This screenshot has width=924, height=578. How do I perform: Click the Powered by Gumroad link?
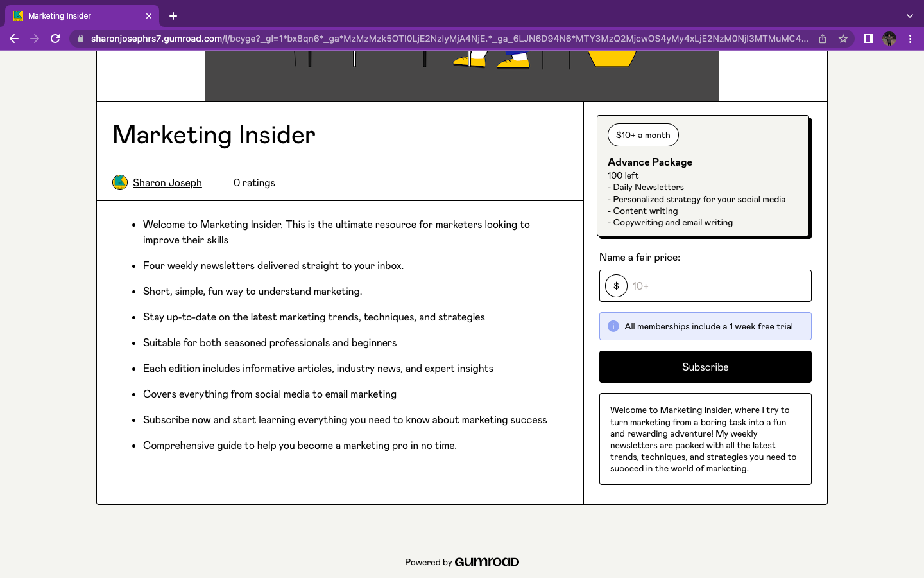coord(462,562)
